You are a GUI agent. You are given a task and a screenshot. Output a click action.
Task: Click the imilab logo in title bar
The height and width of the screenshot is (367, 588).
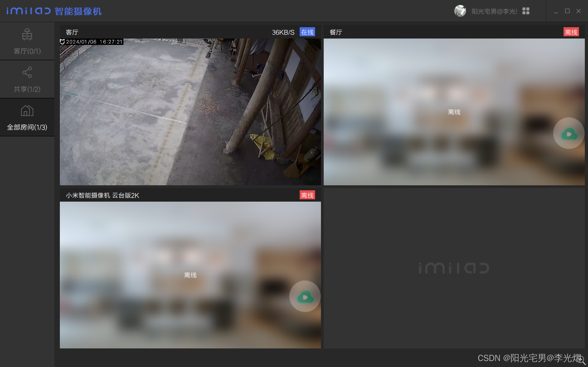pos(28,11)
